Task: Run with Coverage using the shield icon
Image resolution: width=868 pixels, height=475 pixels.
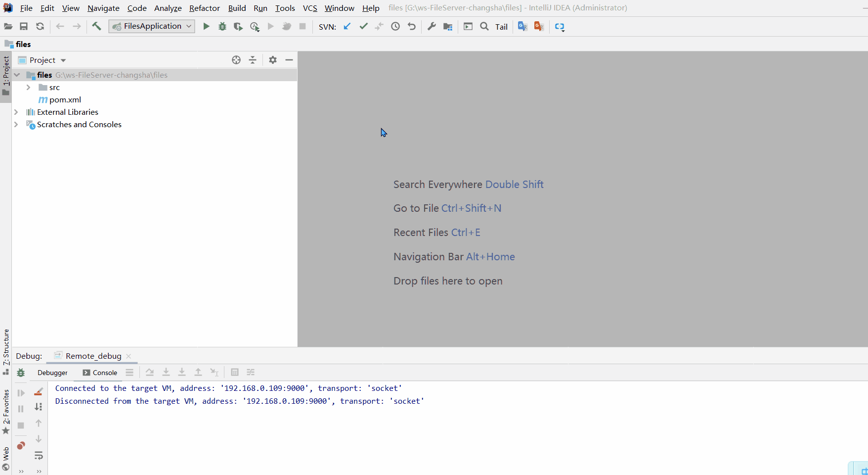Action: (238, 26)
